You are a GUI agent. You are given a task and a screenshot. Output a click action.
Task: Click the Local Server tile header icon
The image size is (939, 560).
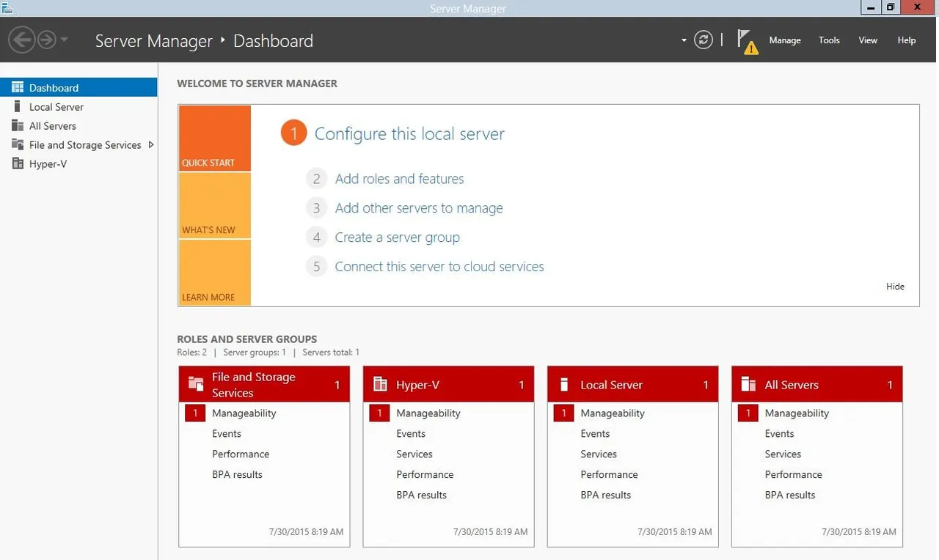coord(564,384)
